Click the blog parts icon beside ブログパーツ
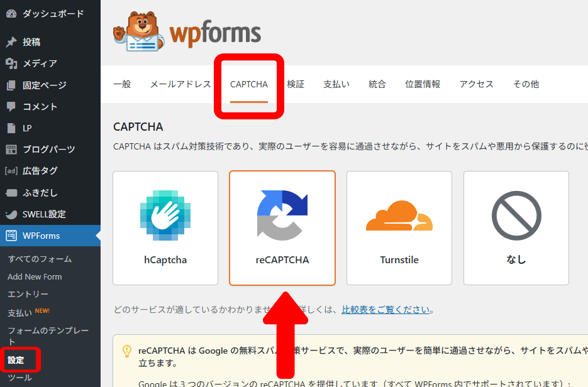588x387 pixels. pyautogui.click(x=11, y=149)
